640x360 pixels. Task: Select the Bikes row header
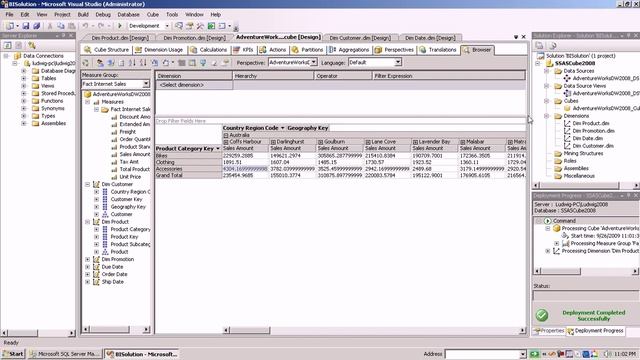click(x=188, y=156)
